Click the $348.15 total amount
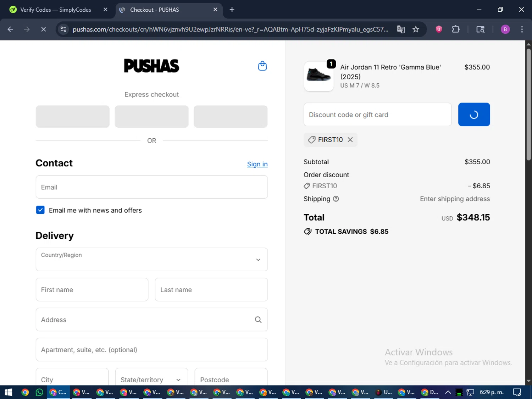Viewport: 532px width, 399px height. (473, 217)
